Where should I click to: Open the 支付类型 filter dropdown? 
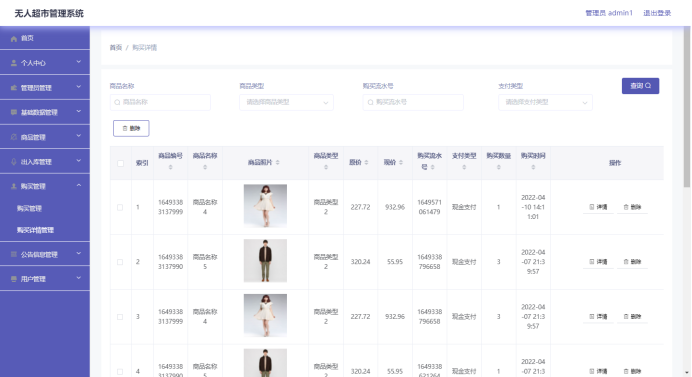pyautogui.click(x=545, y=102)
